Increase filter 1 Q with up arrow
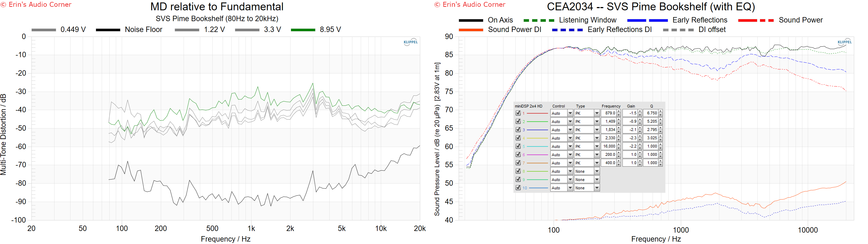This screenshot has height=244, width=868. click(660, 111)
